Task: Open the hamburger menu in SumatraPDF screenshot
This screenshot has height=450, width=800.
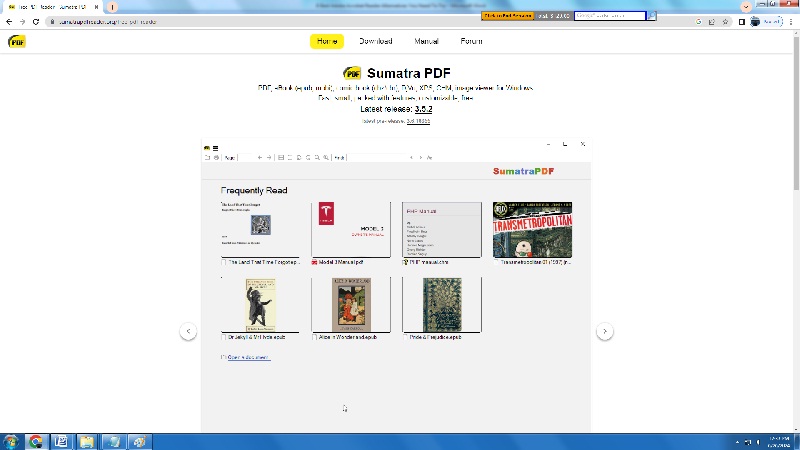Action: (215, 148)
